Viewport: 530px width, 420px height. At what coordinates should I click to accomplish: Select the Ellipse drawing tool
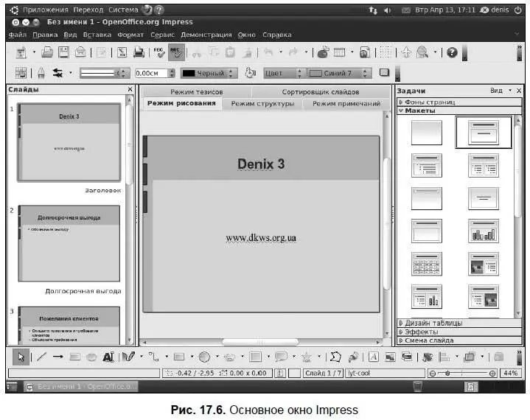[x=91, y=357]
